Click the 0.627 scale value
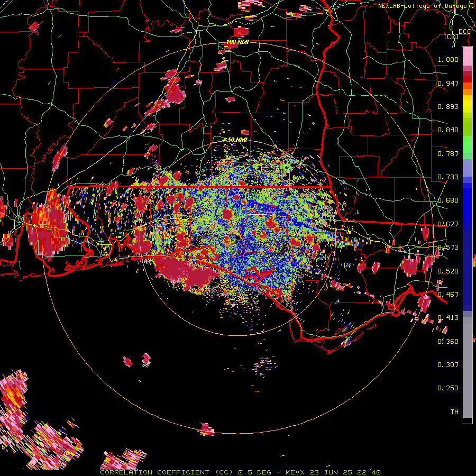 pos(448,224)
